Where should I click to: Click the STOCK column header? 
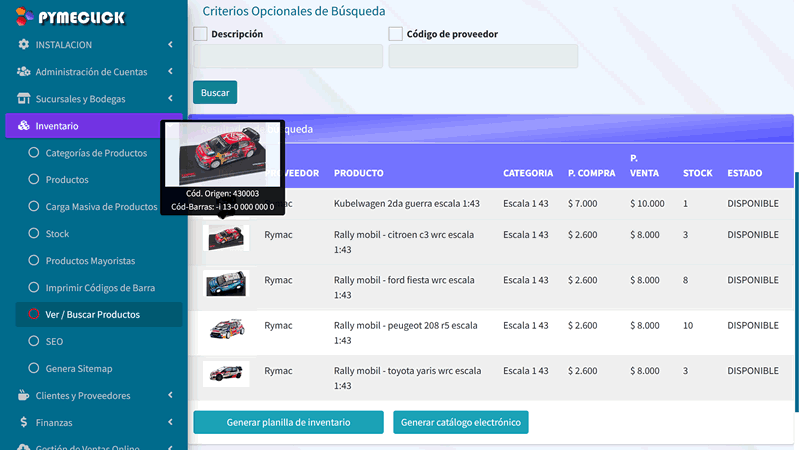pos(697,173)
